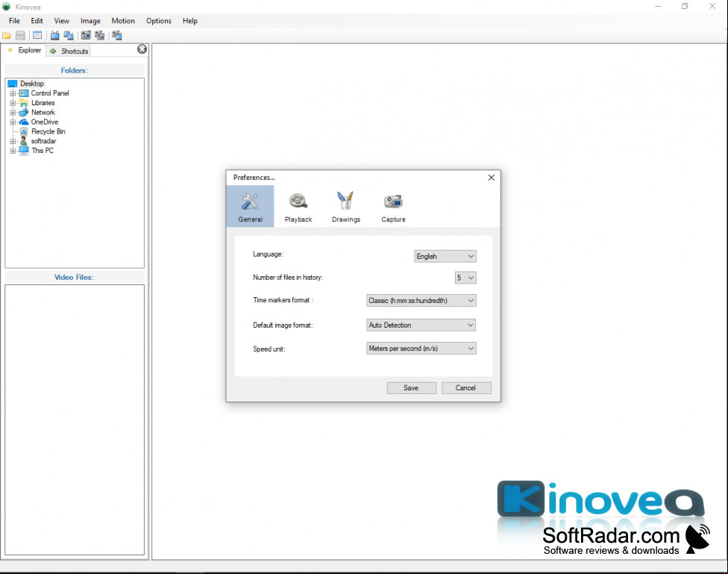Screen dimensions: 728x574
Task: Open the Time markers format dropdown
Action: tap(421, 300)
